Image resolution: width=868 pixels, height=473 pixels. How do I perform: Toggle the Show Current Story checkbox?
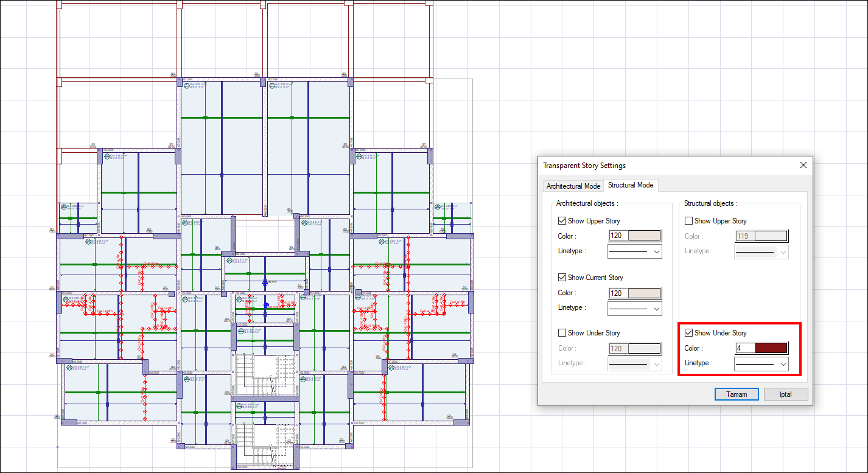click(x=562, y=278)
